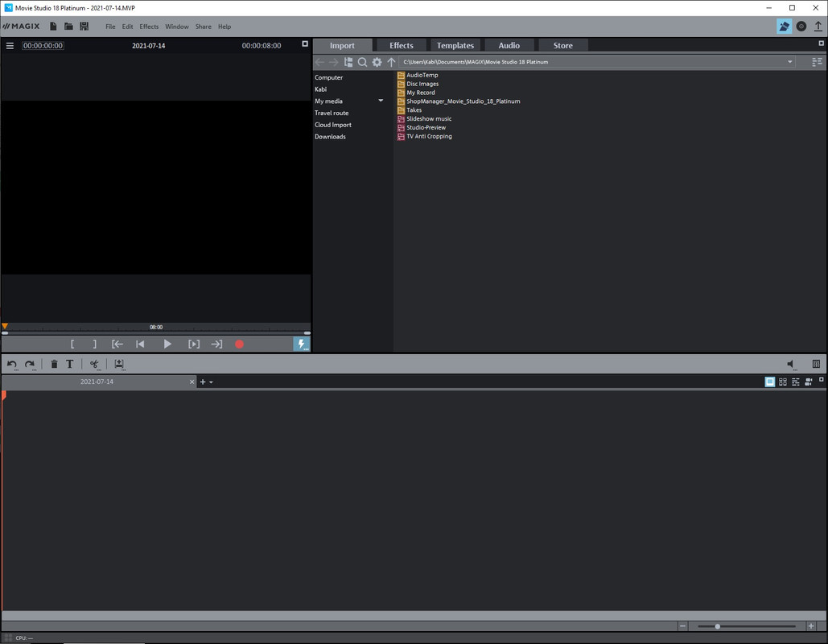Toggle the speaker mute icon

(x=791, y=364)
